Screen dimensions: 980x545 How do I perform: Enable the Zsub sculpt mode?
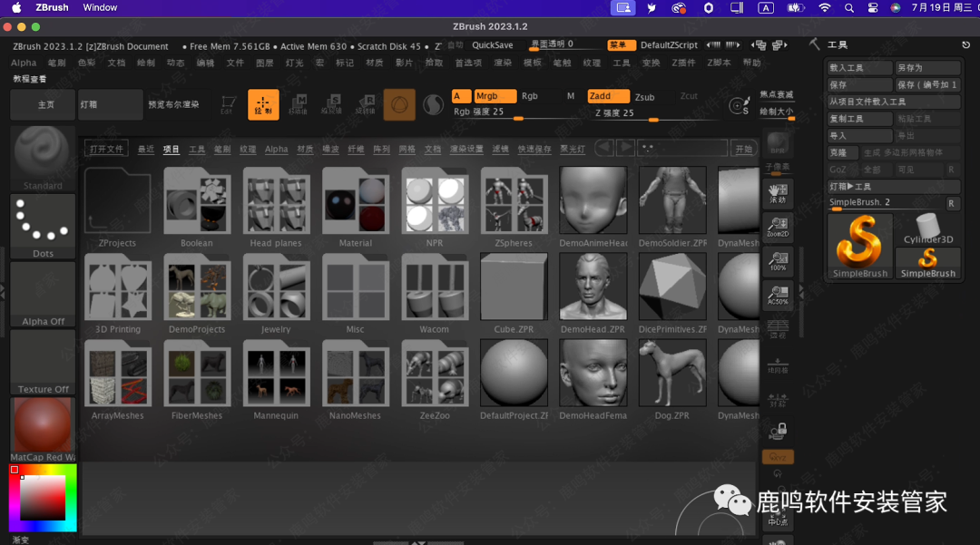click(x=644, y=96)
